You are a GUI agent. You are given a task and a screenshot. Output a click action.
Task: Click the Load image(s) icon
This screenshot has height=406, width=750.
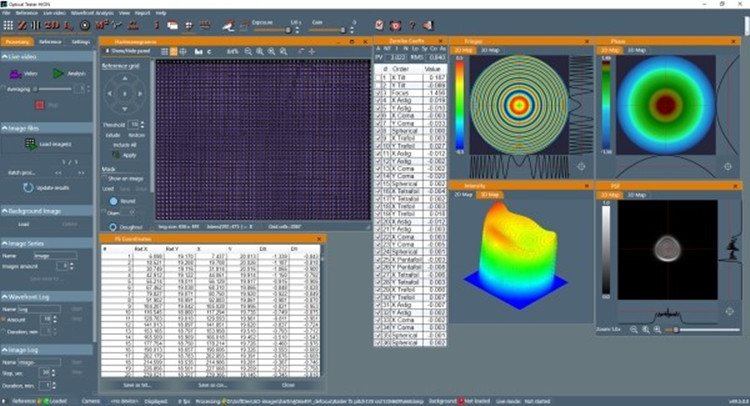click(x=30, y=144)
